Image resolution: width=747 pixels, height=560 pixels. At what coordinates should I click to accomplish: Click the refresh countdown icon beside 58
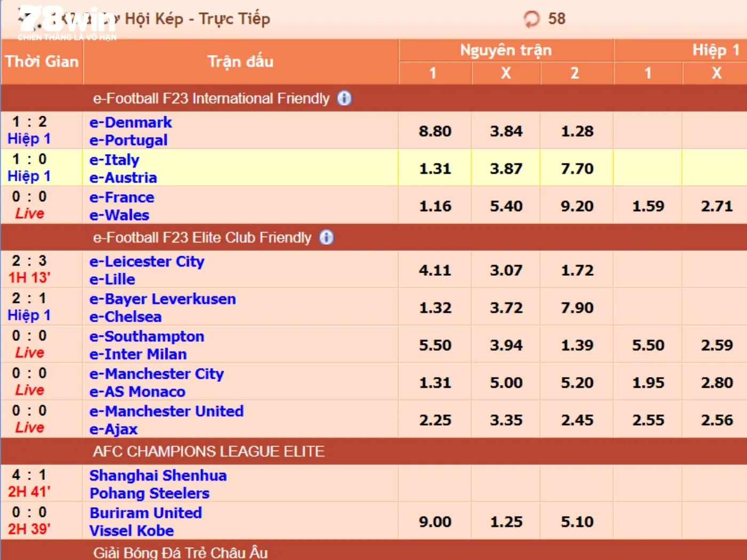531,19
